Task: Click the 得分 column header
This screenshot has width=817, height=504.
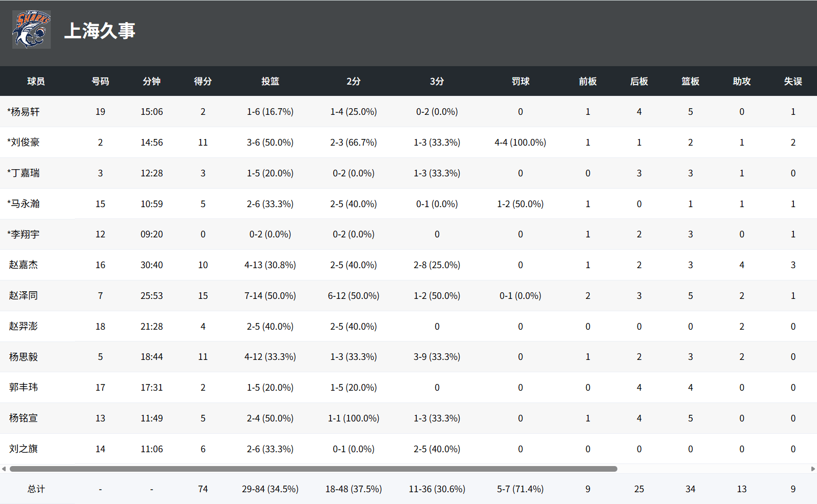Action: (x=203, y=82)
